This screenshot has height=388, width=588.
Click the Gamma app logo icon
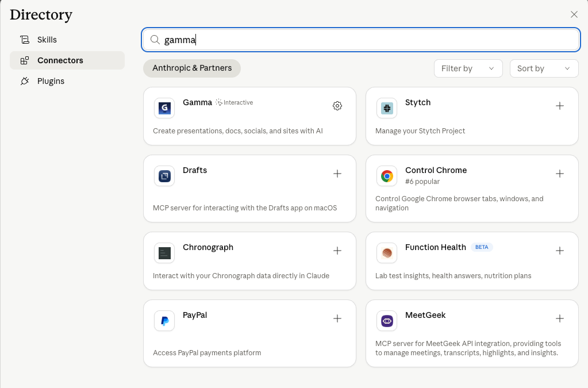click(x=164, y=108)
